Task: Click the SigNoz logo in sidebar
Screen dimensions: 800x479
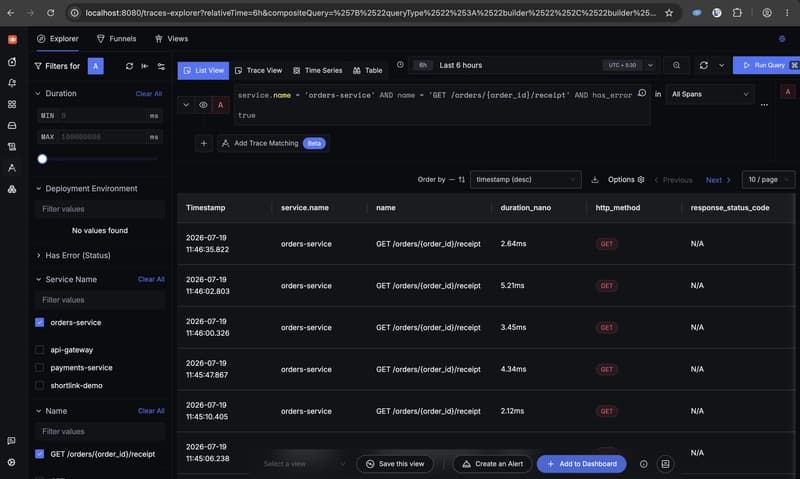Action: pos(12,39)
